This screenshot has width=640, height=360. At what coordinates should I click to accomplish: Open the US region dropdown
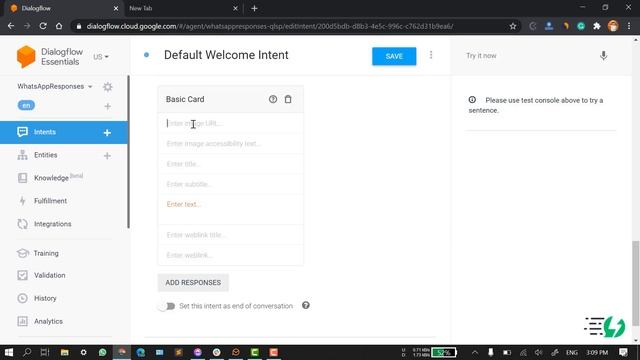(101, 57)
